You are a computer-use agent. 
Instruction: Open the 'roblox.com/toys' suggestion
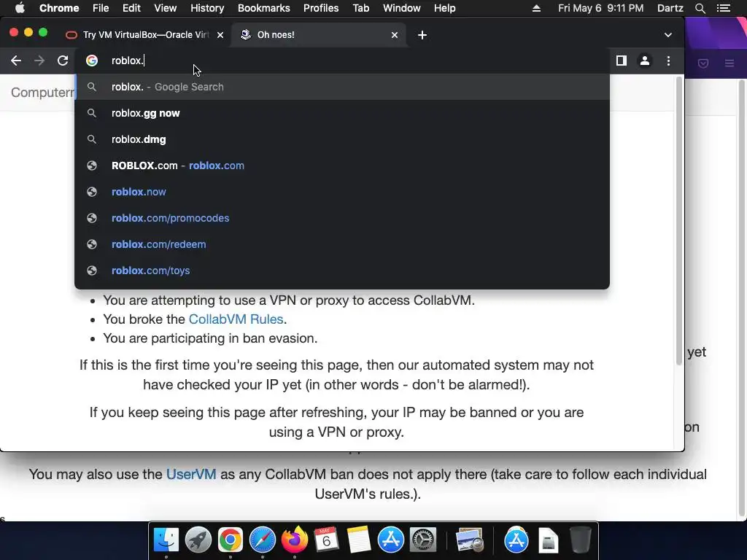342,270
